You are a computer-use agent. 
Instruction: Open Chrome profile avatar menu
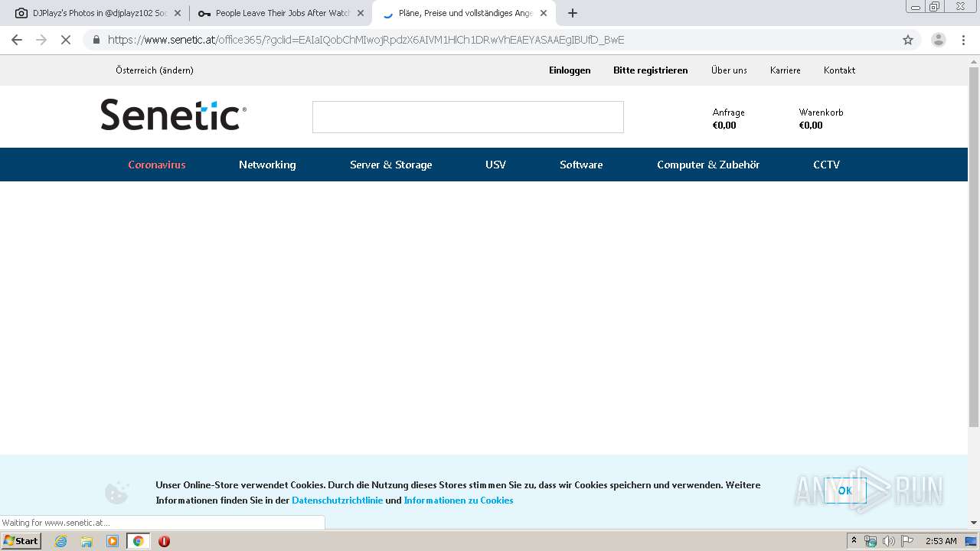(938, 40)
